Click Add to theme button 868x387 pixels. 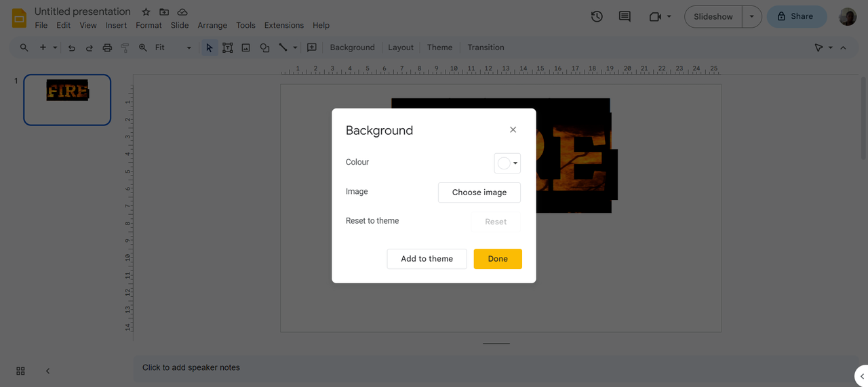(427, 259)
